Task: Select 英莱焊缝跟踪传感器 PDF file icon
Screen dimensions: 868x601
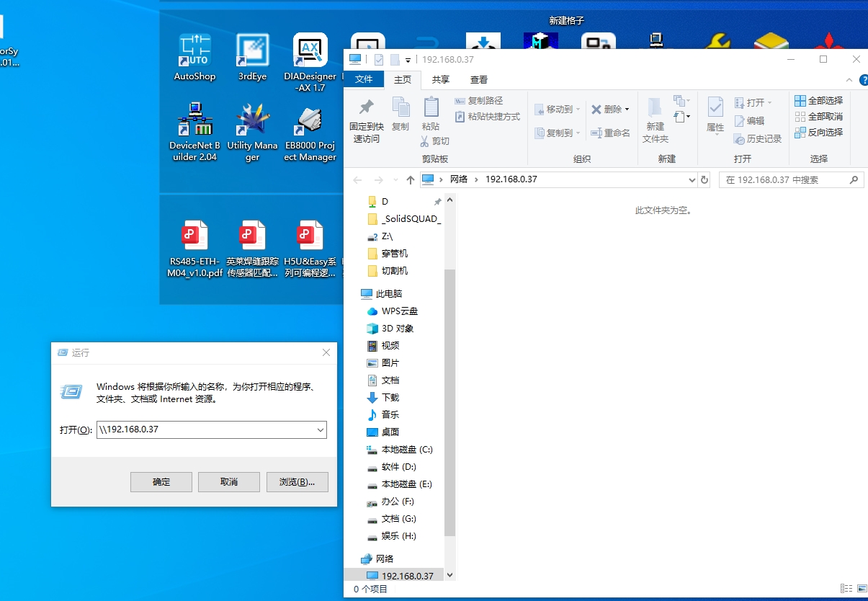Action: pos(252,249)
